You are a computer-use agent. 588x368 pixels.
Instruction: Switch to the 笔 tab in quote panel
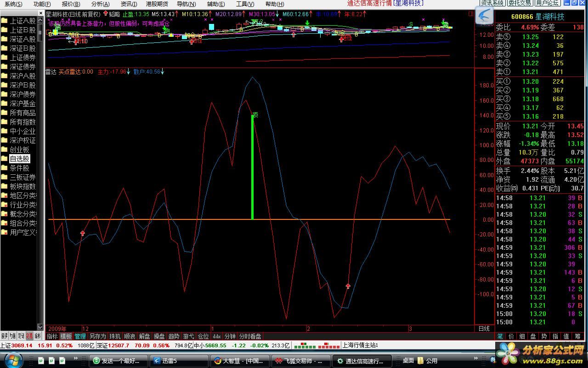pyautogui.click(x=500, y=336)
